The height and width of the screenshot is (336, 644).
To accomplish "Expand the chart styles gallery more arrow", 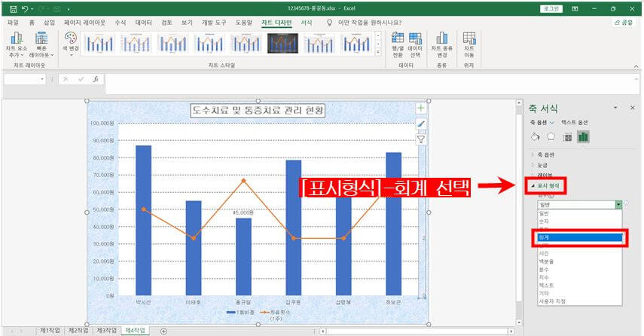I will 378,52.
